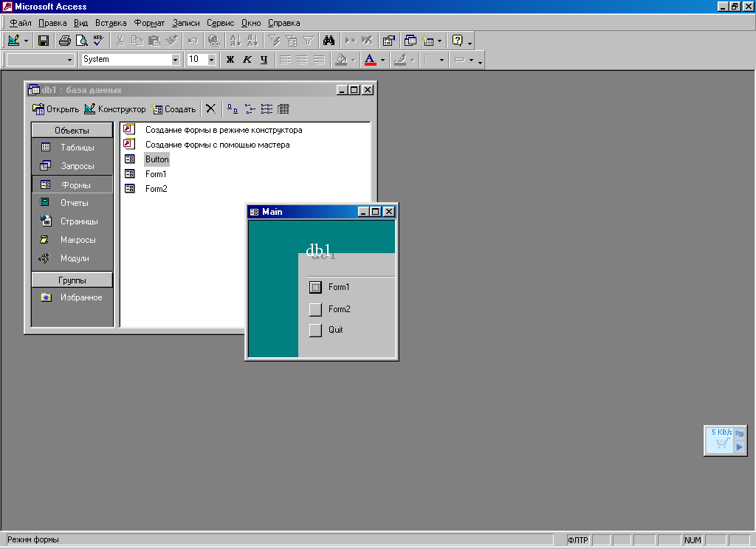The height and width of the screenshot is (549, 756).
Task: Switch db1 window to details view
Action: click(283, 108)
